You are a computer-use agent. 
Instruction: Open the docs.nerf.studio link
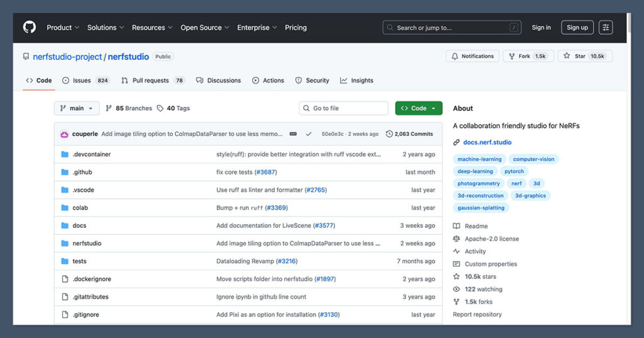(487, 142)
